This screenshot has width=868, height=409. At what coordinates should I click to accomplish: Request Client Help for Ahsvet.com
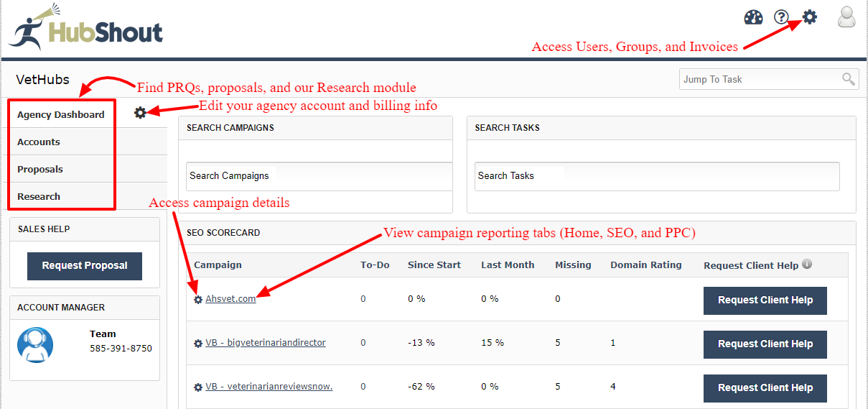pyautogui.click(x=765, y=300)
